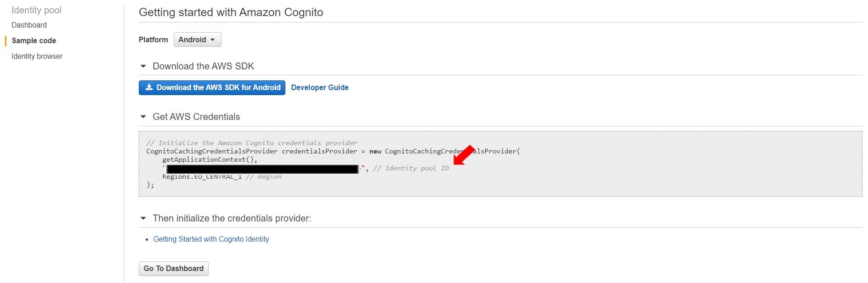Click the redacted Identity pool ID string
This screenshot has width=868, height=283.
click(x=262, y=169)
